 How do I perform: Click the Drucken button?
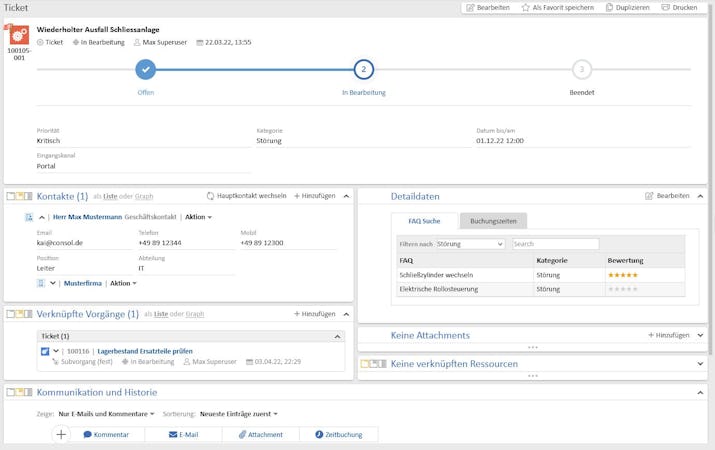679,8
